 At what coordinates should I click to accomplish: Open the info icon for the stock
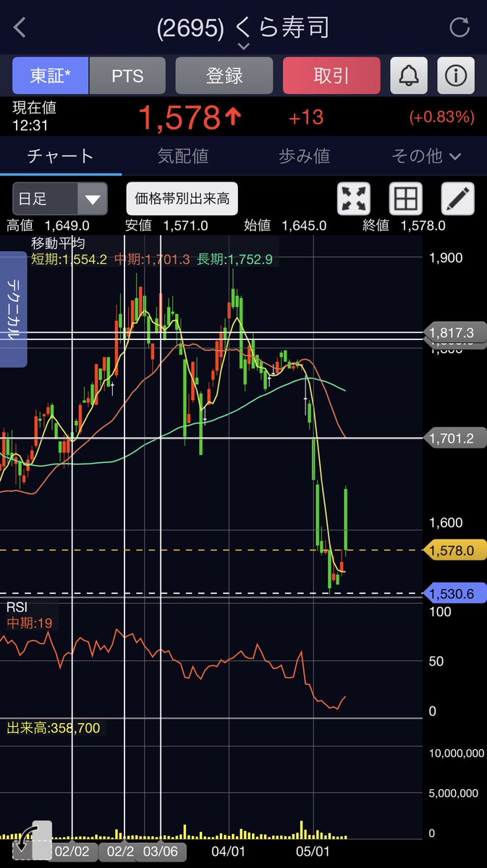tap(456, 75)
